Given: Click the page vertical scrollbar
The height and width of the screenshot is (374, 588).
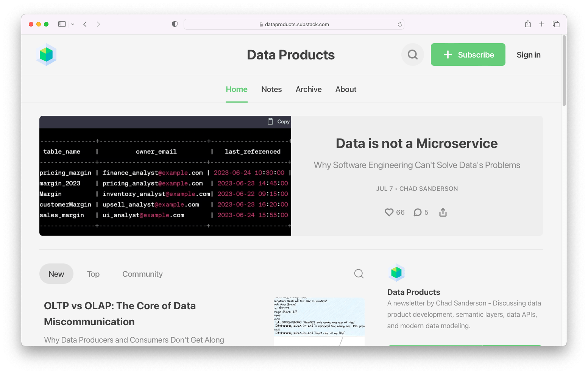Looking at the screenshot, I should (x=564, y=71).
